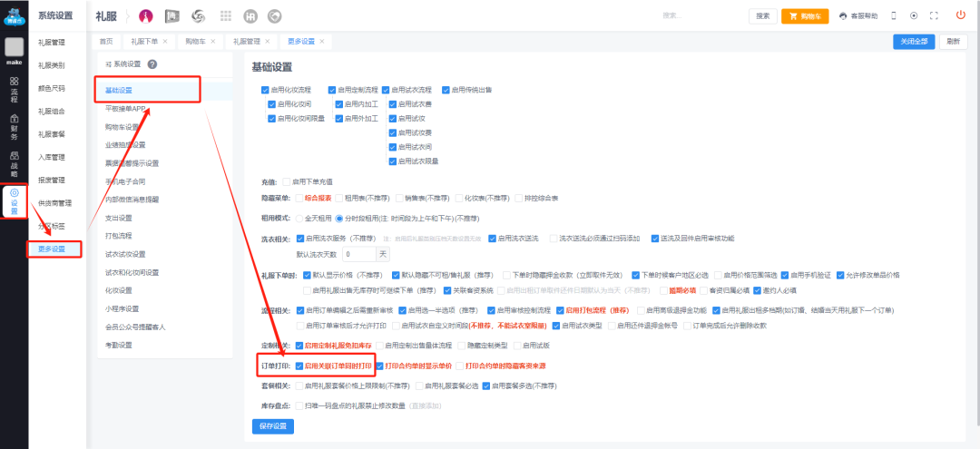Viewport: 980px width, 449px height.
Task: Open 客服帮助 customer service help
Action: coord(858,16)
